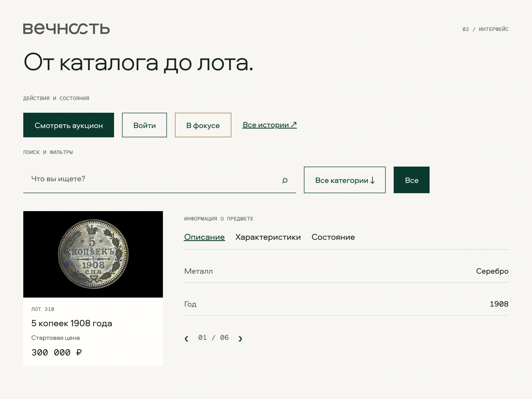This screenshot has height=399, width=532.
Task: Click the Стартовая цена label
Action: point(56,338)
